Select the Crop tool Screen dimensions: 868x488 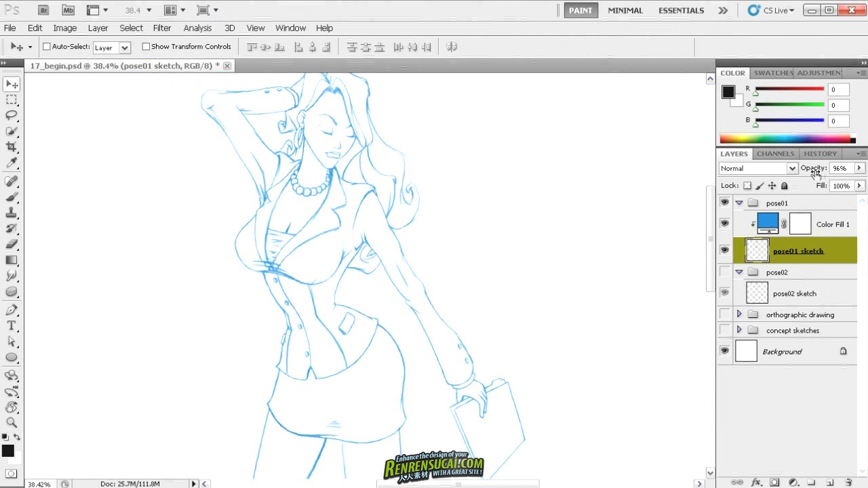pyautogui.click(x=12, y=147)
